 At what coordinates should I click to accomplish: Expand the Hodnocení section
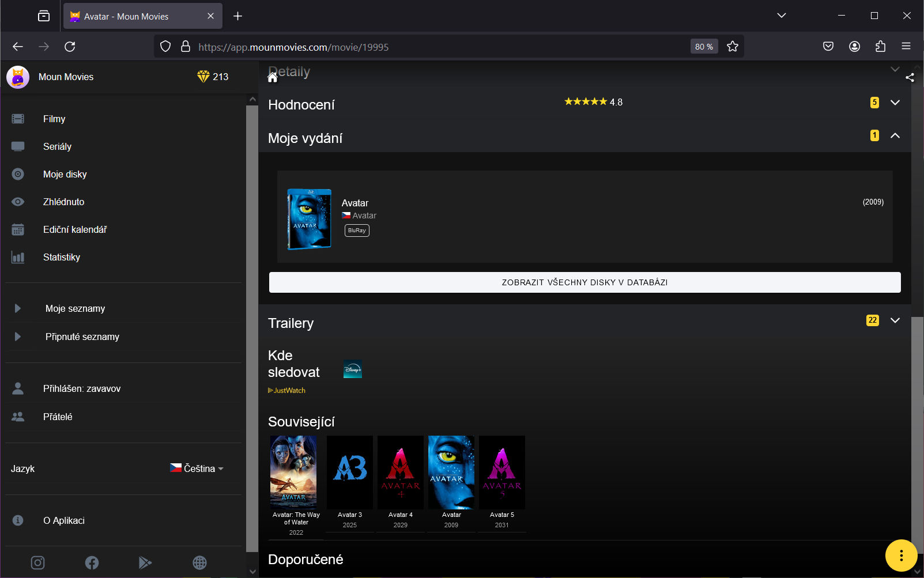(895, 103)
